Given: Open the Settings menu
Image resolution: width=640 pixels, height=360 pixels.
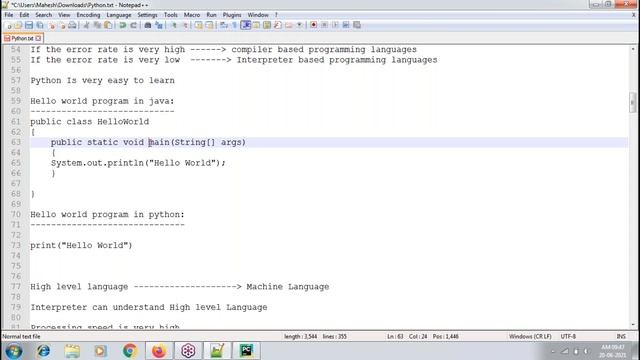Looking at the screenshot, I should point(147,15).
